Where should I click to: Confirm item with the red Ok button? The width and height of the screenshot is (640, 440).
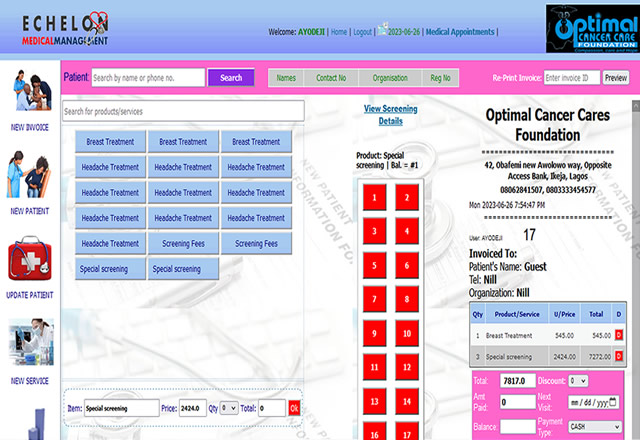pos(294,408)
